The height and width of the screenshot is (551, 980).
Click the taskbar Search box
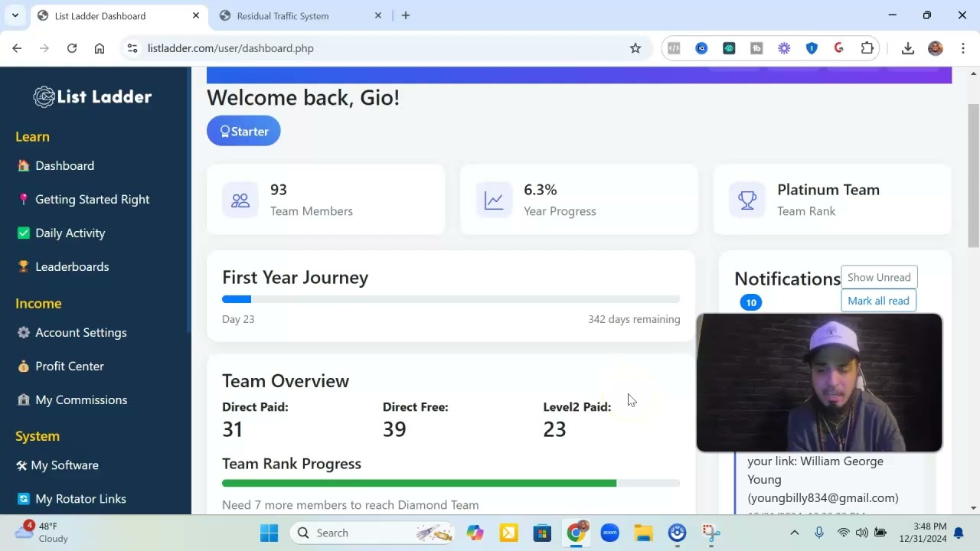pyautogui.click(x=374, y=533)
